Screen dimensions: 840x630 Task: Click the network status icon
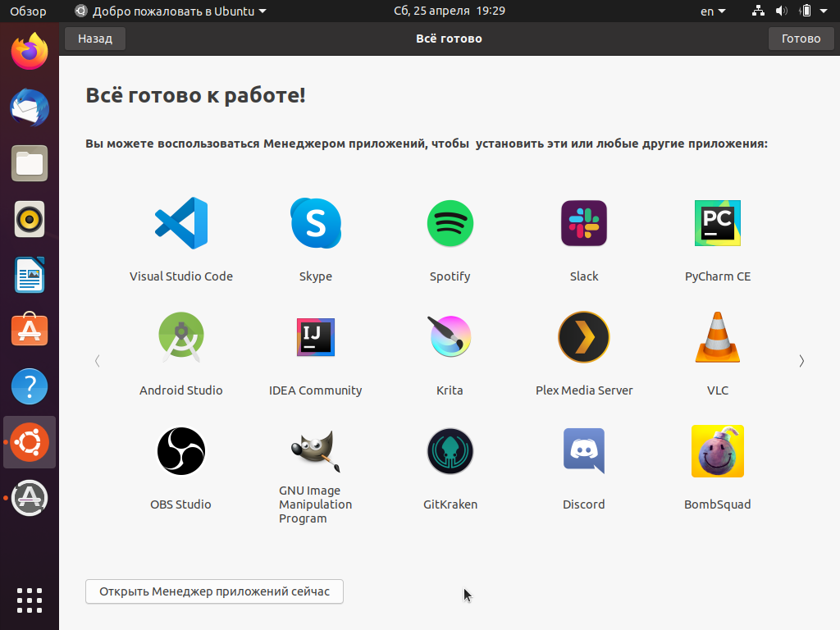758,11
